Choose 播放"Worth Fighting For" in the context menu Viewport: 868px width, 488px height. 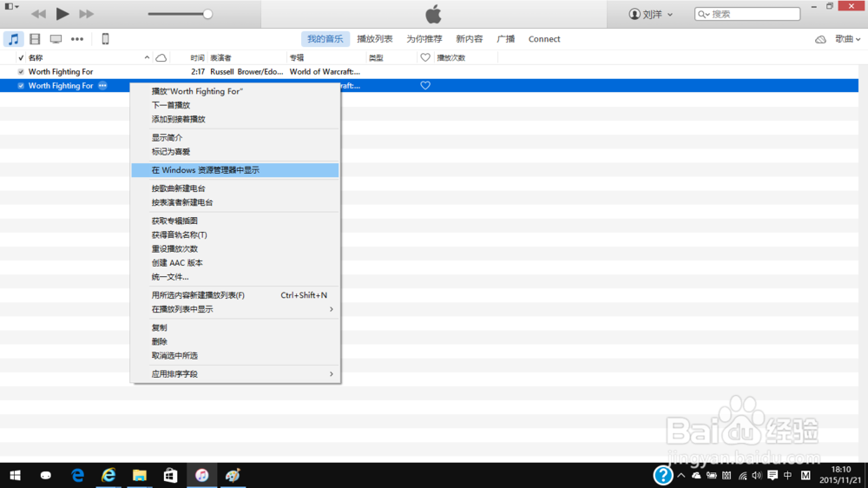[x=235, y=91]
